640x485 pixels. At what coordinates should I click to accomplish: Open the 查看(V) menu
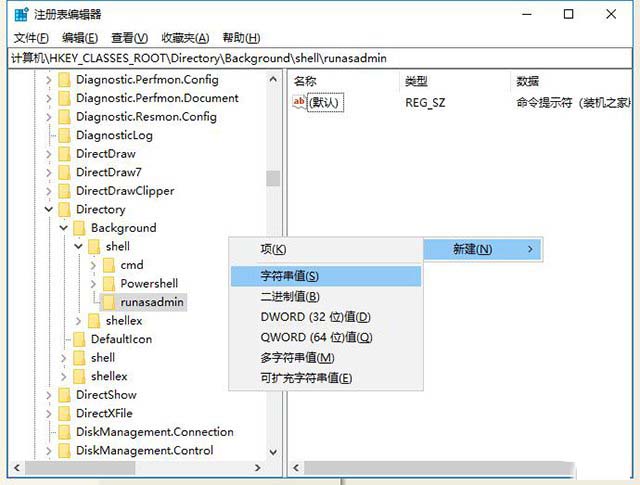pos(129,38)
